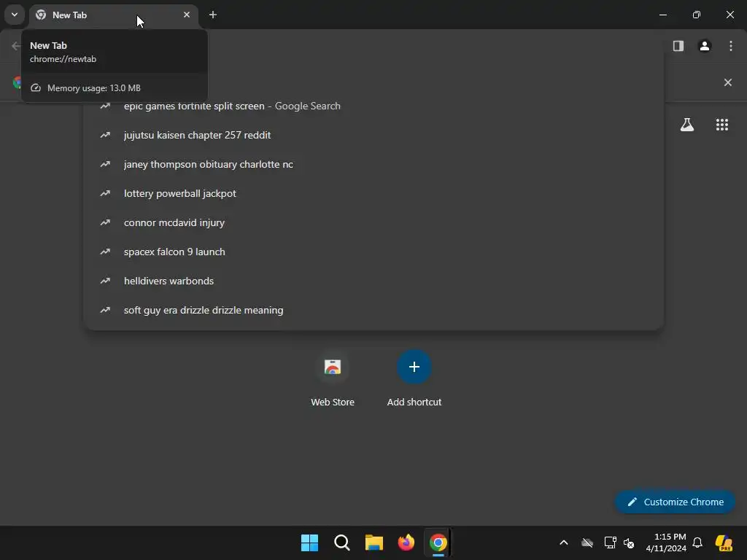Screen dimensions: 747x560
Task: Select suggestion spacex falcon 9 launch
Action: pyautogui.click(x=373, y=252)
